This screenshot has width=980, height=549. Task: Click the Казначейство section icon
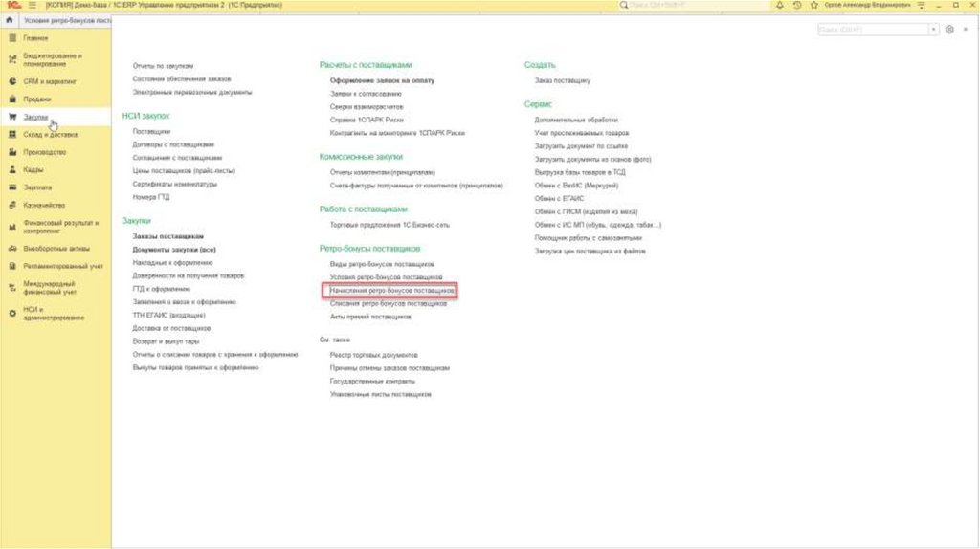click(x=12, y=205)
